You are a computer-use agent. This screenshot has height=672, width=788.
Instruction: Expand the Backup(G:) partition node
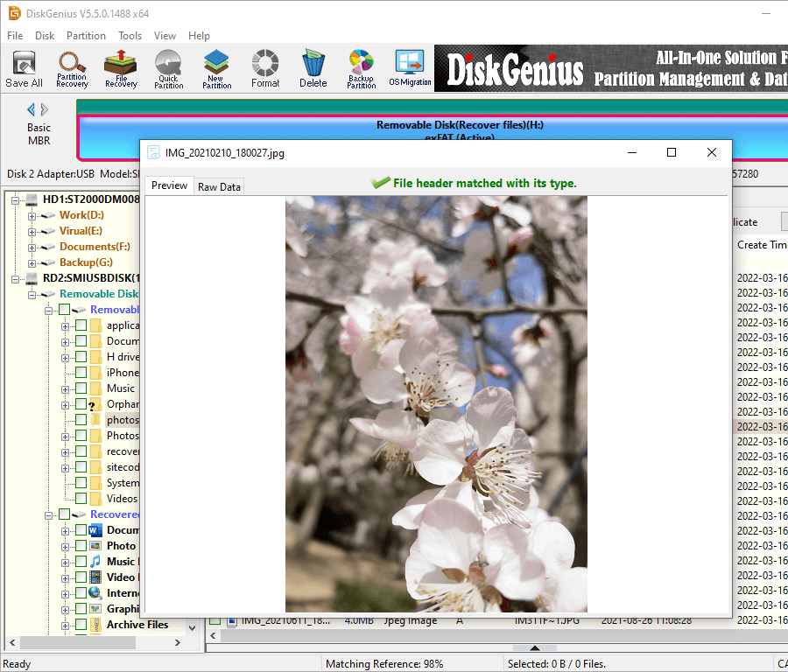tap(32, 262)
